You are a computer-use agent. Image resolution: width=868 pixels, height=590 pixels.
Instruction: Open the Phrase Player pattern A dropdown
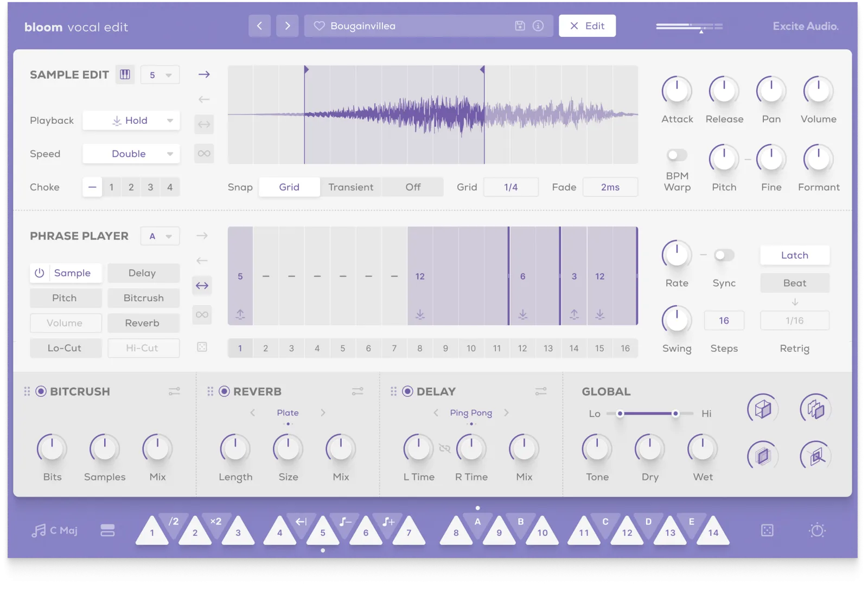(x=160, y=236)
